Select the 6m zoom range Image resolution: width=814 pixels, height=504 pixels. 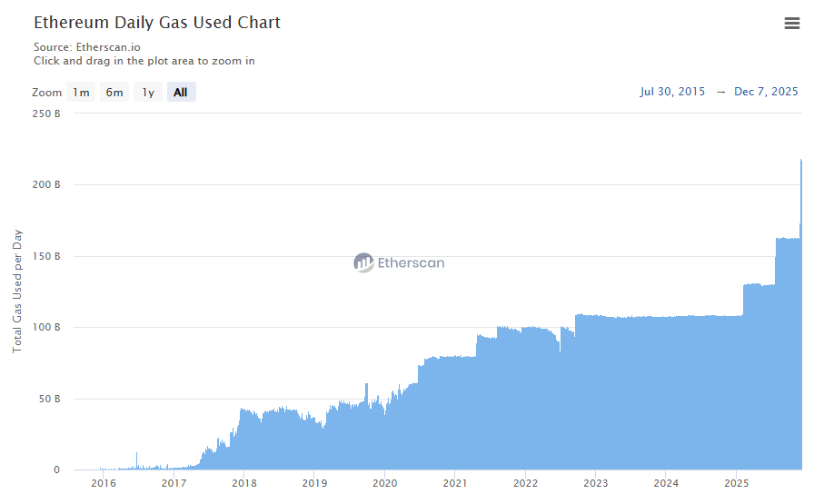(x=114, y=93)
